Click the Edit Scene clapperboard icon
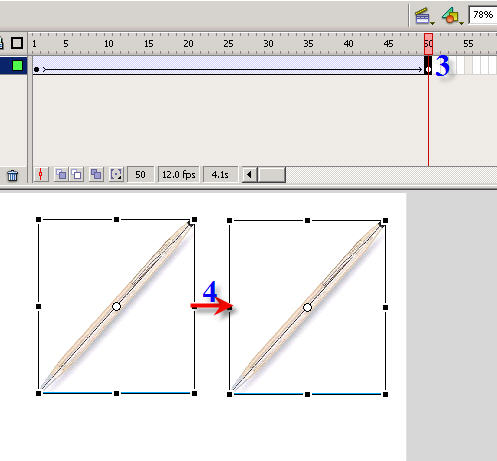Screen dimensions: 497x461 point(424,16)
